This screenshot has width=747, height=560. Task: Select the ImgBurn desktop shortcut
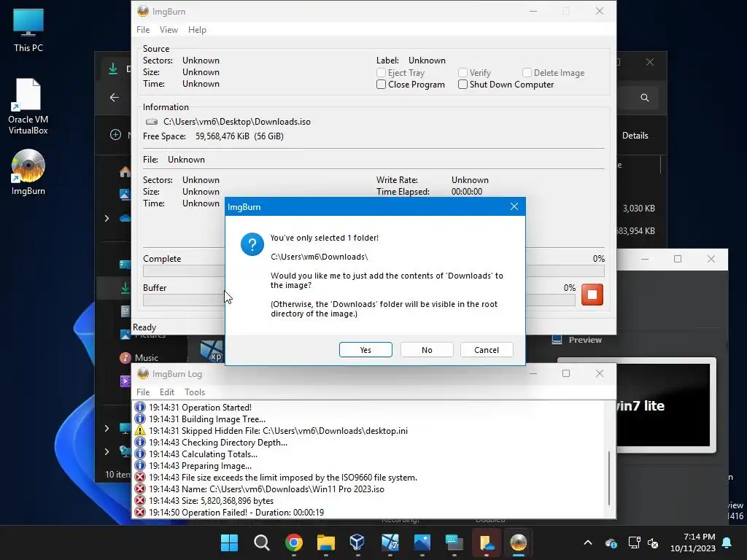coord(28,172)
